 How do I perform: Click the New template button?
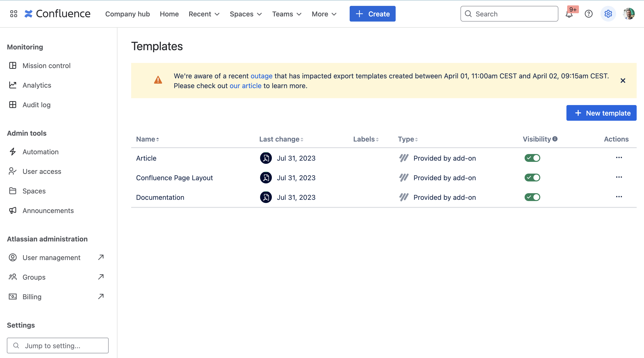click(x=601, y=113)
